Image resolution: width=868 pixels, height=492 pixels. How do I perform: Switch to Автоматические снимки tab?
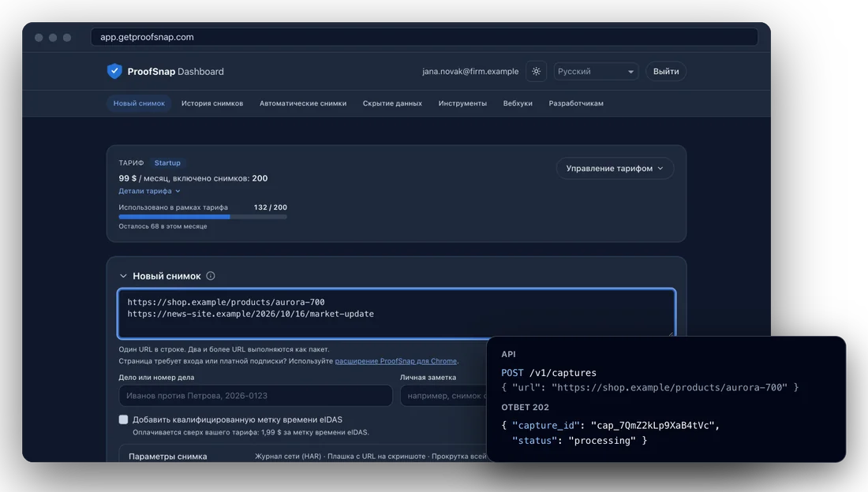pos(303,103)
